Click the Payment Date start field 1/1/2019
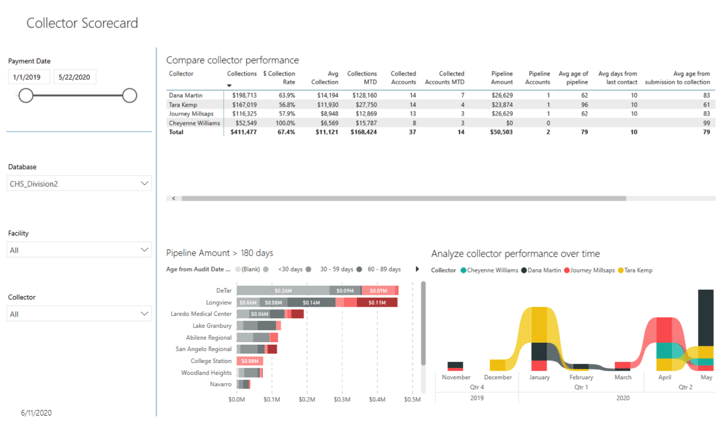716x422 pixels. [29, 77]
